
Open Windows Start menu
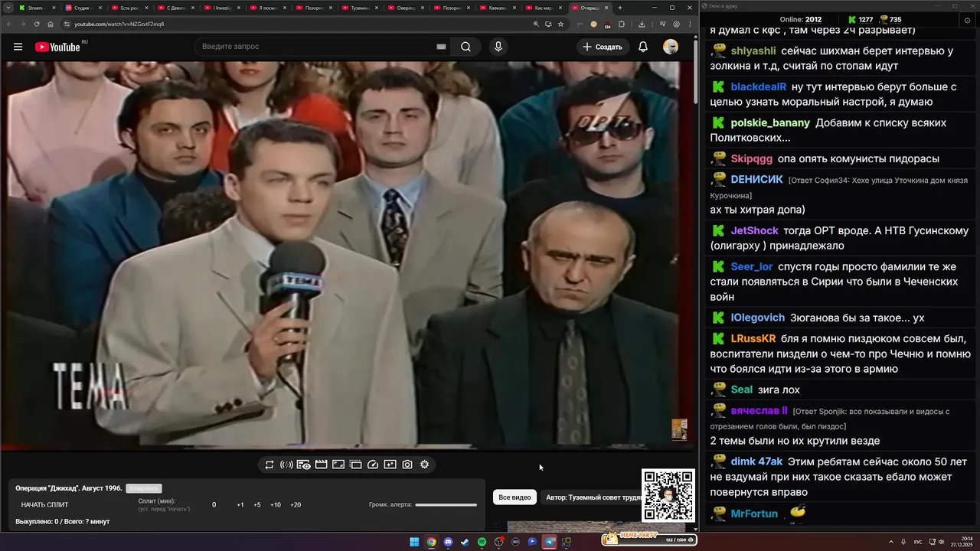414,542
